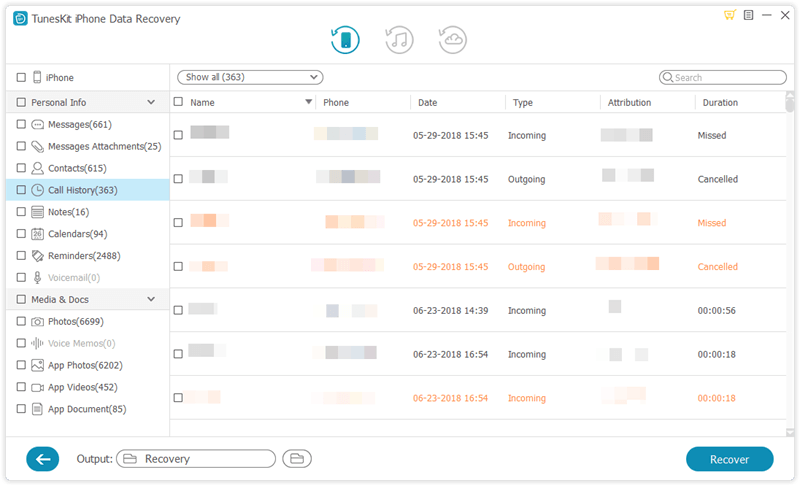The height and width of the screenshot is (486, 800).
Task: Go back with the arrow button
Action: [x=42, y=459]
